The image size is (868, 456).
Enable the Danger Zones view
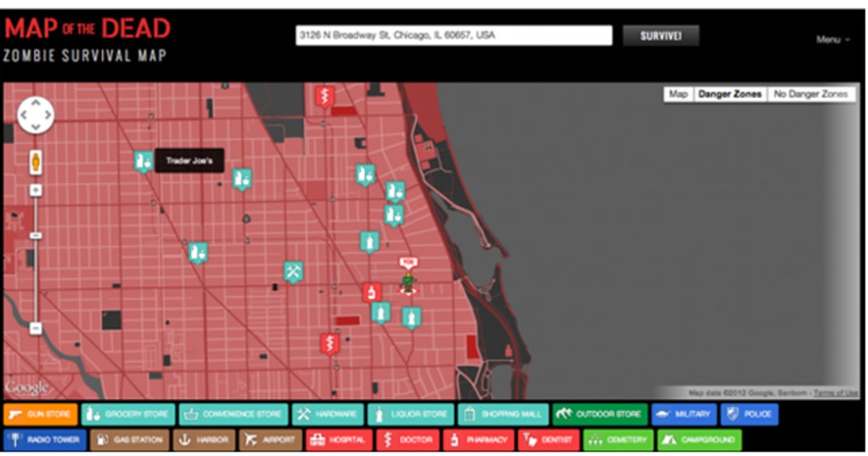point(730,93)
